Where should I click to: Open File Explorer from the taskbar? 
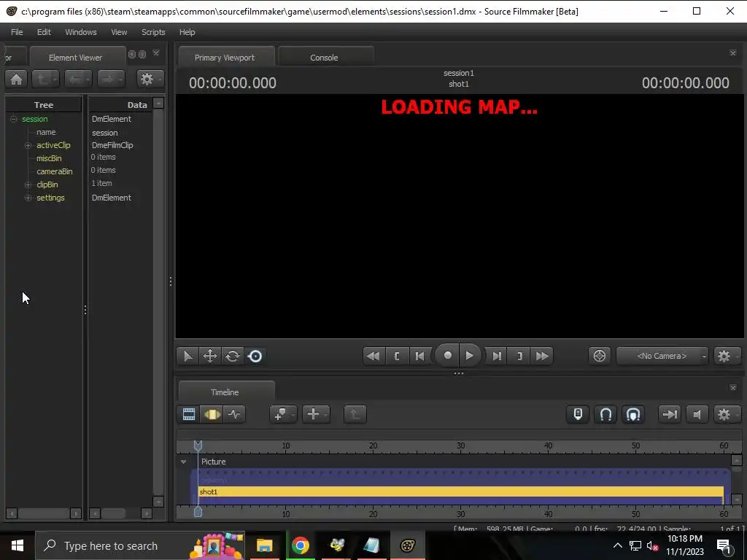264,545
